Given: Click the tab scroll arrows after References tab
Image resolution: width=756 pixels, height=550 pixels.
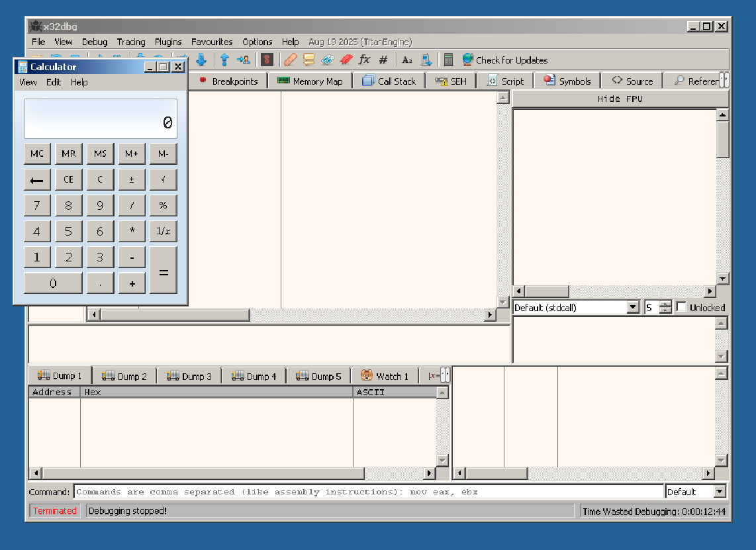Looking at the screenshot, I should coord(724,81).
